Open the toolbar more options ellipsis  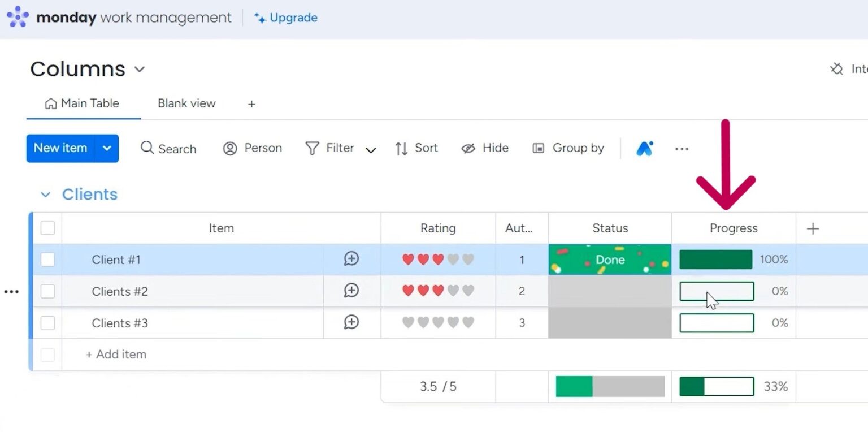pyautogui.click(x=682, y=149)
